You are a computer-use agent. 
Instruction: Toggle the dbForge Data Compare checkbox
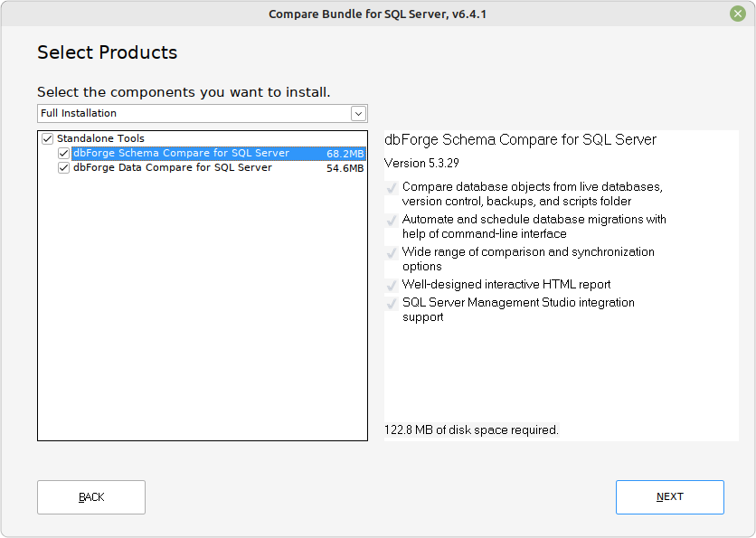point(63,168)
